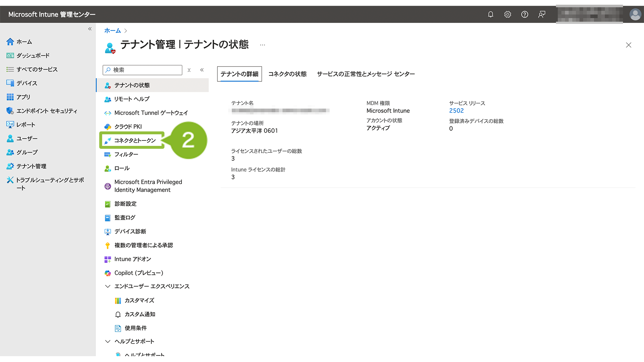Clear the submenu search box

(189, 70)
